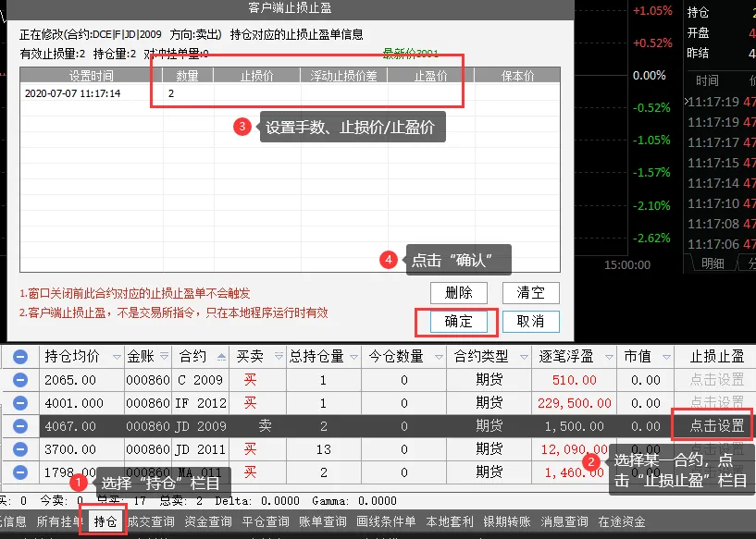Open the 成交查询 tab
Viewport: 756px width, 539px height.
[151, 521]
